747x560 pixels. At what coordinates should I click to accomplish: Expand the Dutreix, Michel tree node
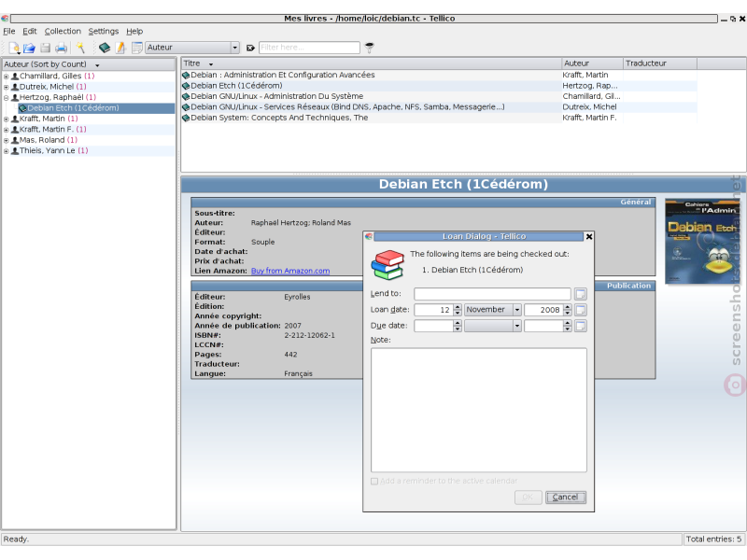point(7,87)
